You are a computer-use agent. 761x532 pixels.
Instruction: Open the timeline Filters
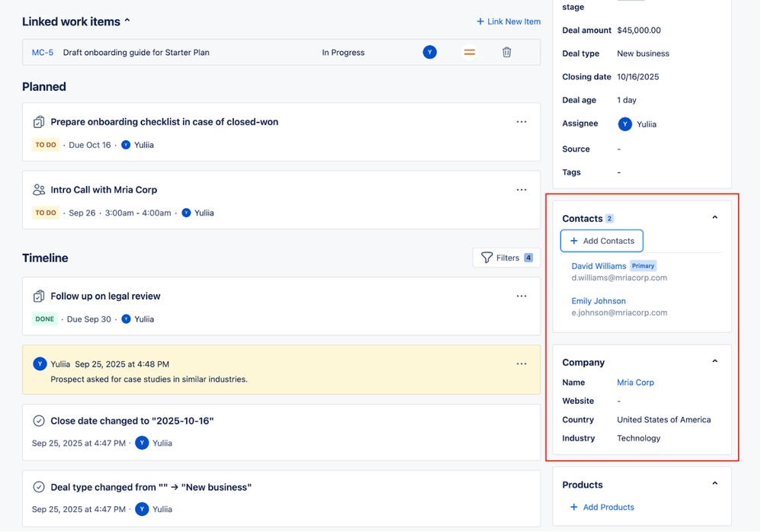506,258
